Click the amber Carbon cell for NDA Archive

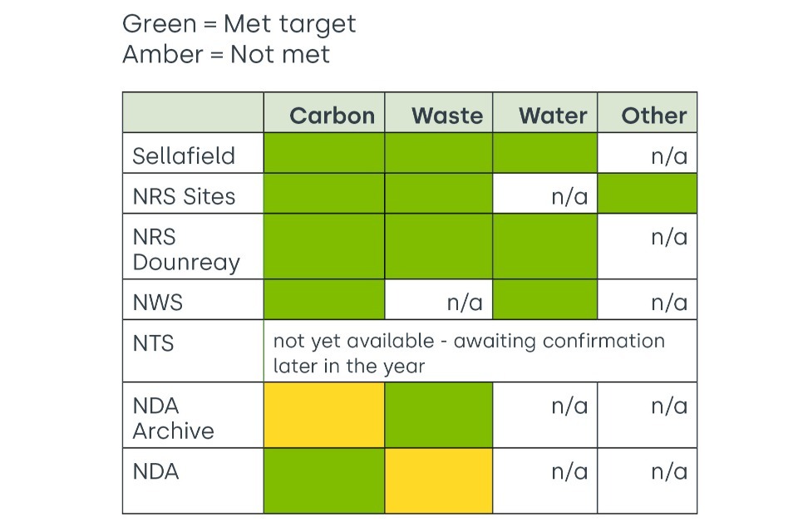click(x=324, y=416)
